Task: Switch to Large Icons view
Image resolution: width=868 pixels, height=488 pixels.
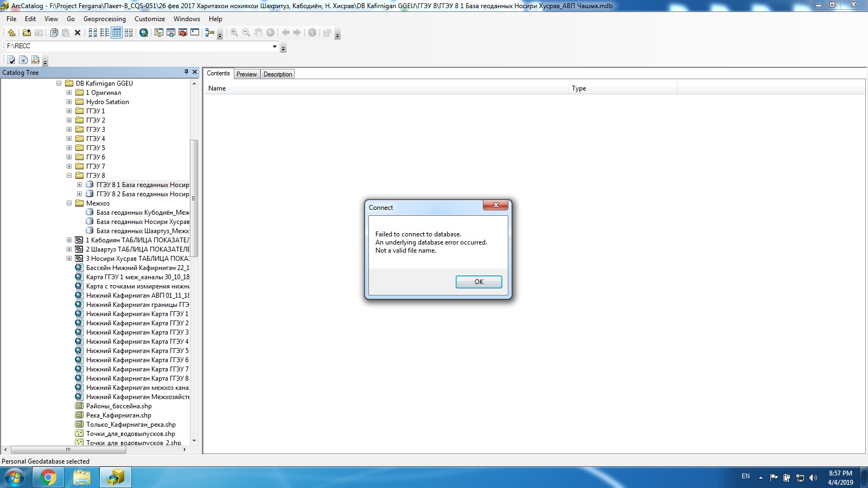Action: pyautogui.click(x=93, y=33)
